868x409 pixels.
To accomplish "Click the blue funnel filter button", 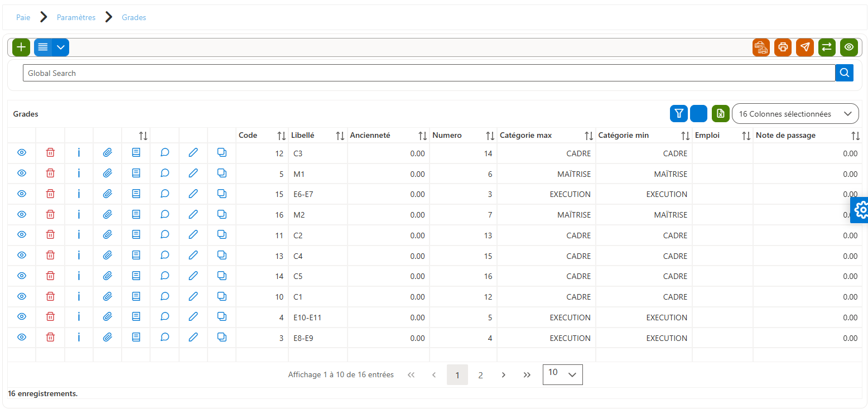I will click(679, 113).
